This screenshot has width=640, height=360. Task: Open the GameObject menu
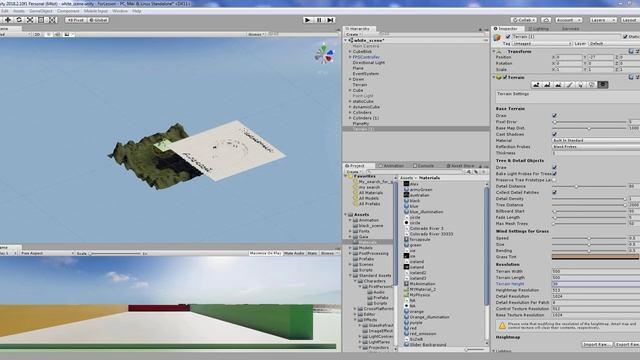[40, 11]
